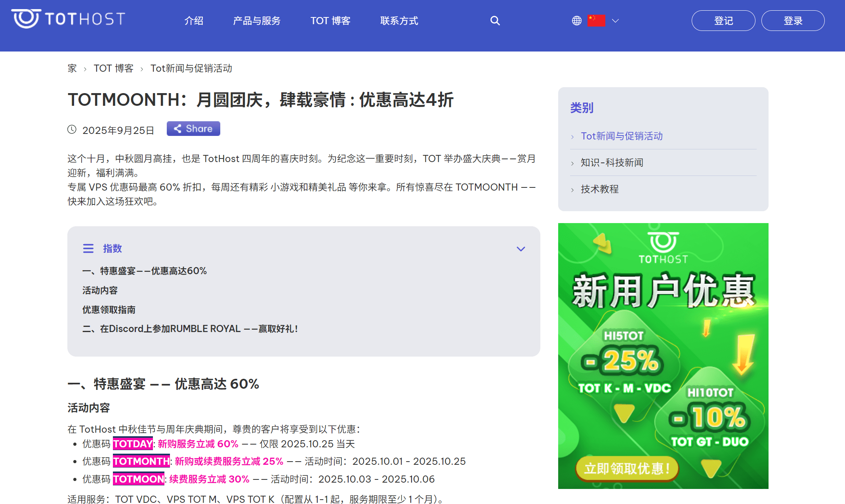Click the Share button icon
Screen dimensions: 845x504
pyautogui.click(x=178, y=129)
